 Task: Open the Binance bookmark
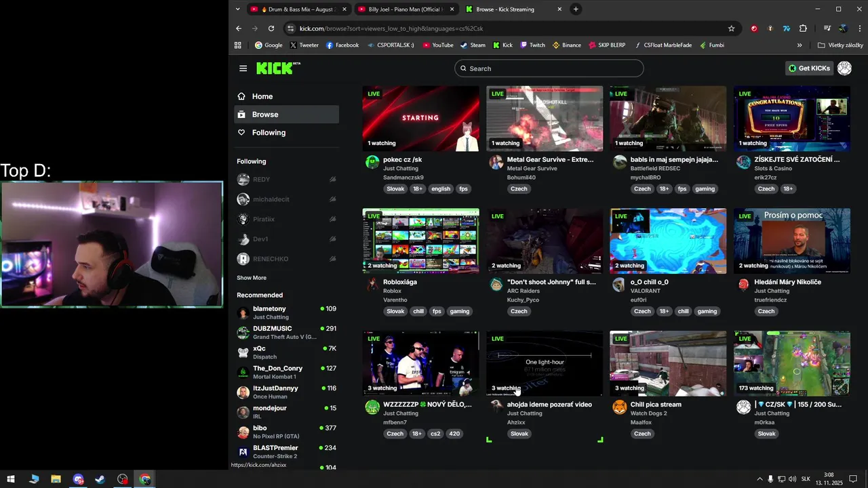click(x=567, y=45)
